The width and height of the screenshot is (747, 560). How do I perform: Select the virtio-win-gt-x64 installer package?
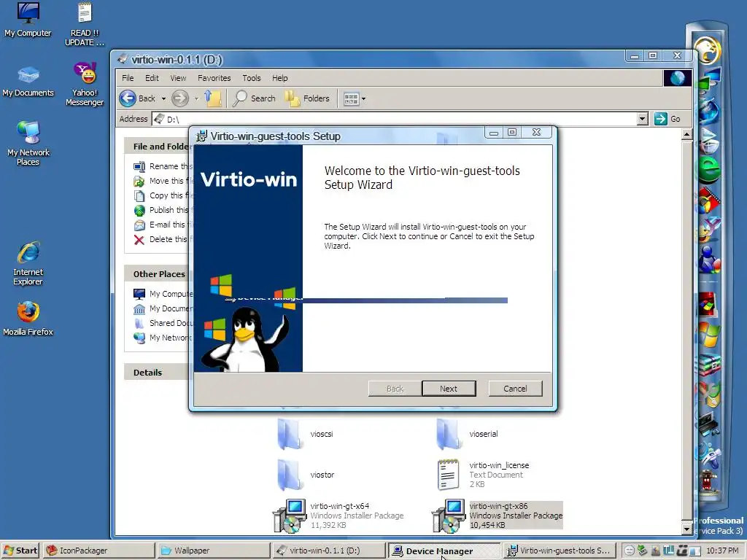click(338, 516)
